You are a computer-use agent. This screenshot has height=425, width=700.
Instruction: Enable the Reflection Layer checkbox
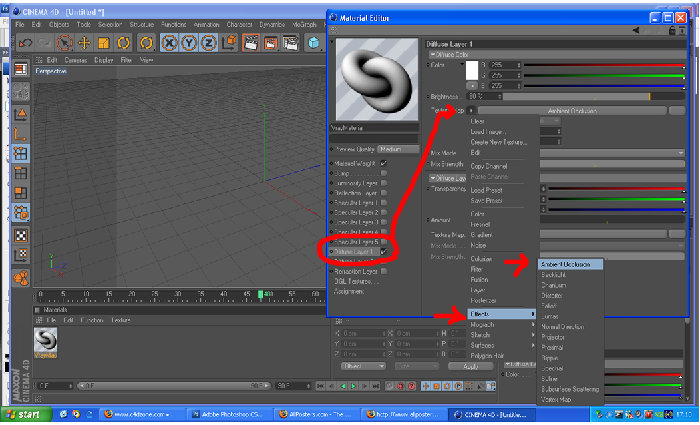point(383,193)
